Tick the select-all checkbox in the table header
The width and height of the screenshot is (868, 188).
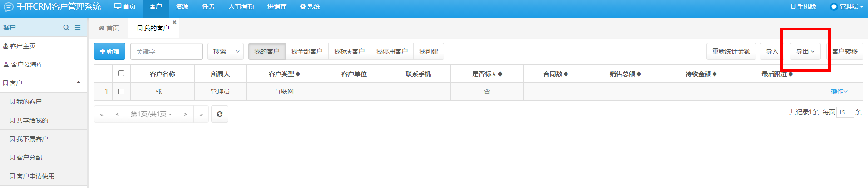(121, 73)
